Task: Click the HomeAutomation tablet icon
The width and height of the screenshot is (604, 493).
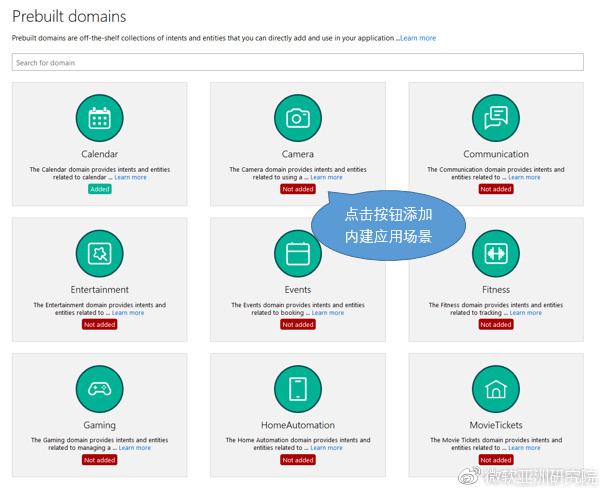Action: 297,389
